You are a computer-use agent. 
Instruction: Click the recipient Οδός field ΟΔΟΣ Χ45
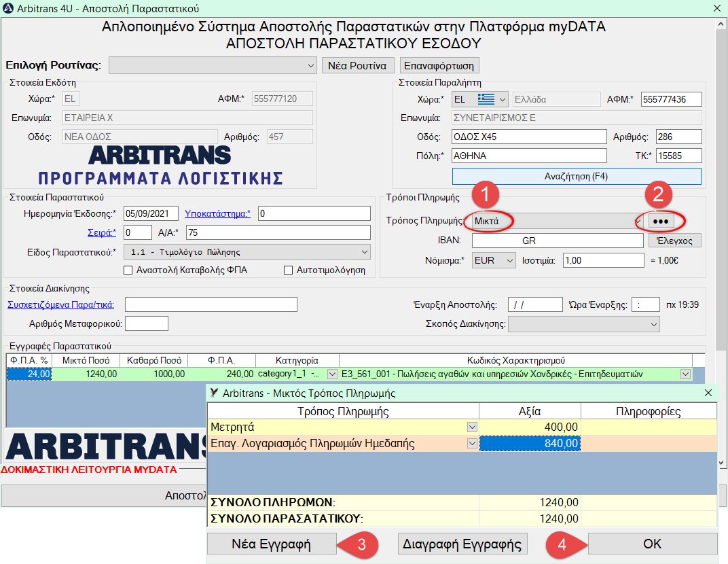[529, 137]
